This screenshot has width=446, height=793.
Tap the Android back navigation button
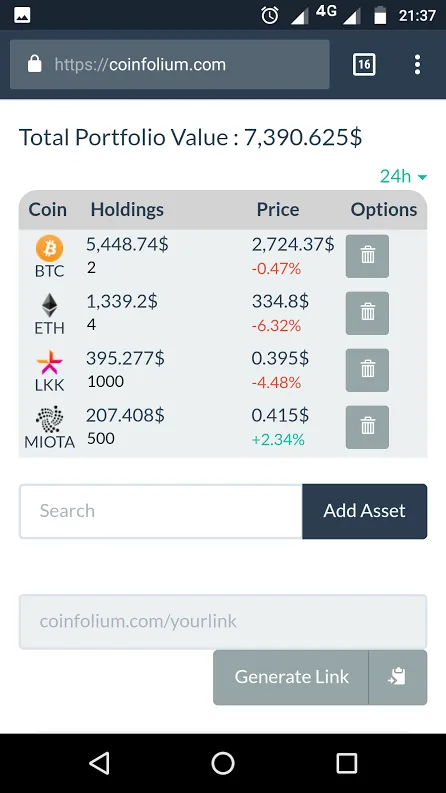click(x=99, y=763)
